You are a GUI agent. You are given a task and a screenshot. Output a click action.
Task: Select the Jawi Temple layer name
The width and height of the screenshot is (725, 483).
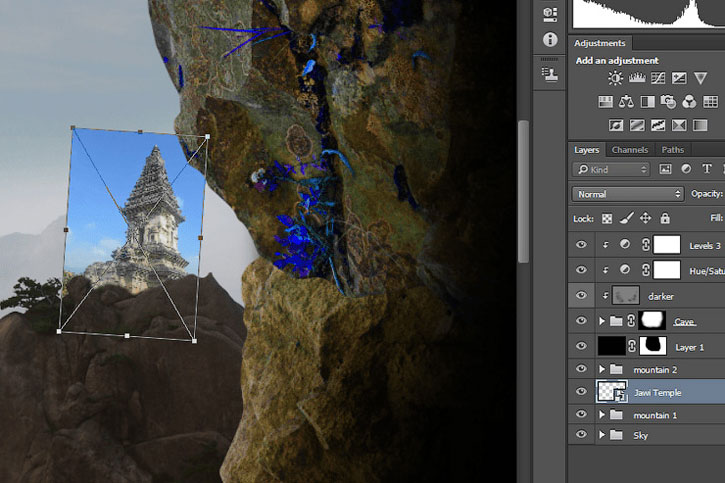pyautogui.click(x=657, y=392)
